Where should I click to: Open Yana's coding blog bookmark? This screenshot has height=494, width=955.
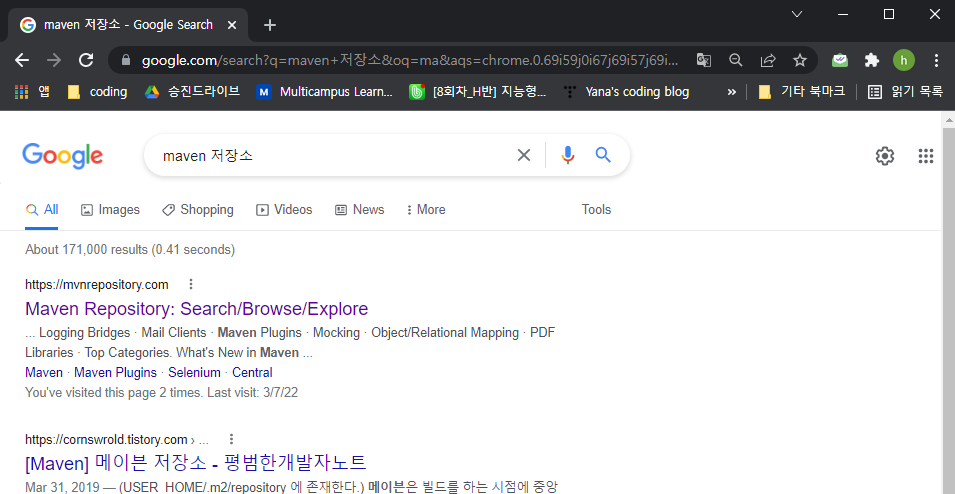(x=626, y=92)
